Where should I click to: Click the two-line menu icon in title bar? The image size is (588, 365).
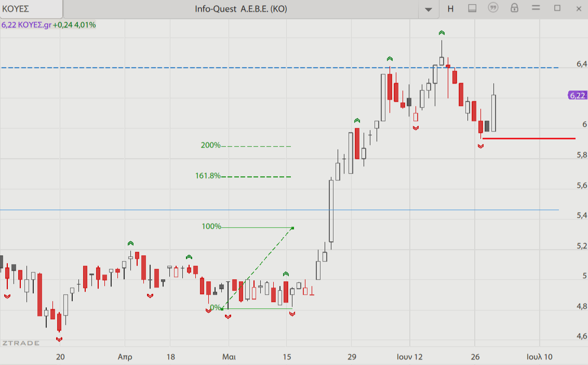pos(536,7)
